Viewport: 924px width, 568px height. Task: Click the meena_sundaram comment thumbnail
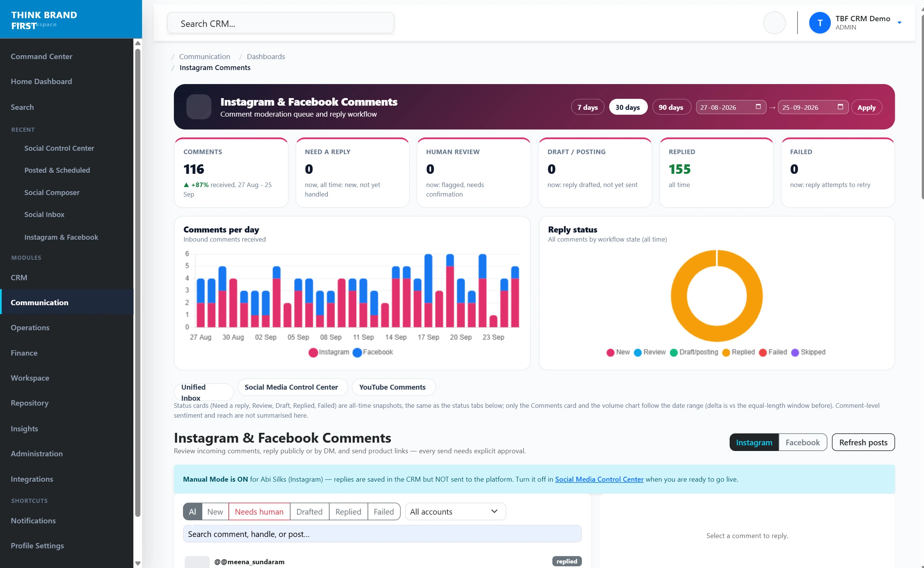[x=197, y=562]
